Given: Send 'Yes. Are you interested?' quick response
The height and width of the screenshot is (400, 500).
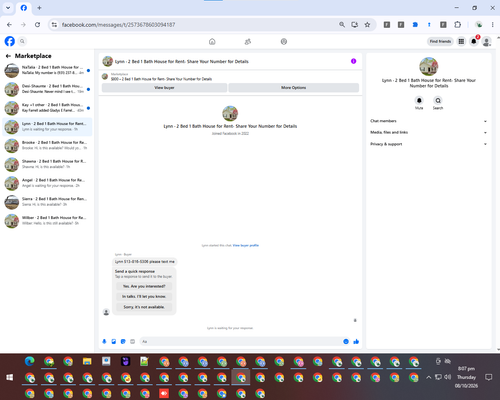Looking at the screenshot, I should point(144,286).
